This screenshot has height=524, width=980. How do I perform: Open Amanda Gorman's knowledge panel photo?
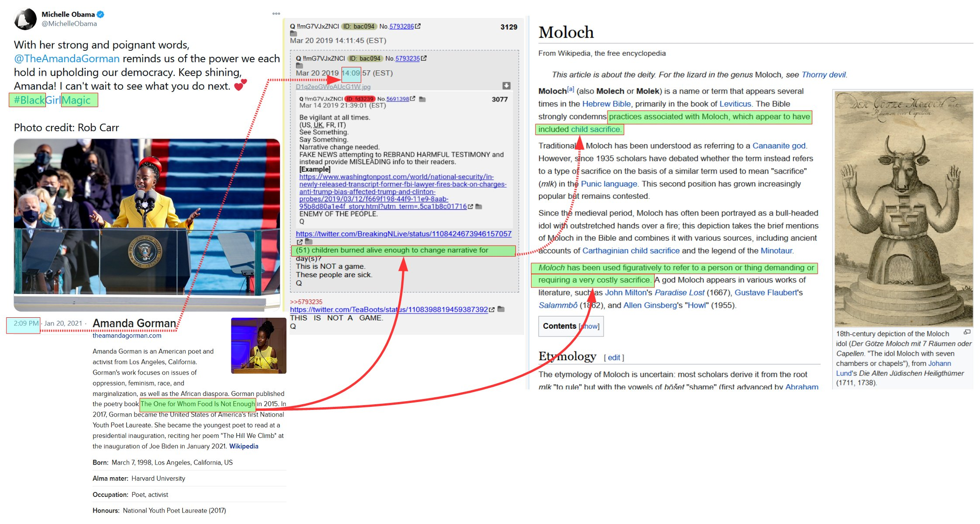[259, 346]
